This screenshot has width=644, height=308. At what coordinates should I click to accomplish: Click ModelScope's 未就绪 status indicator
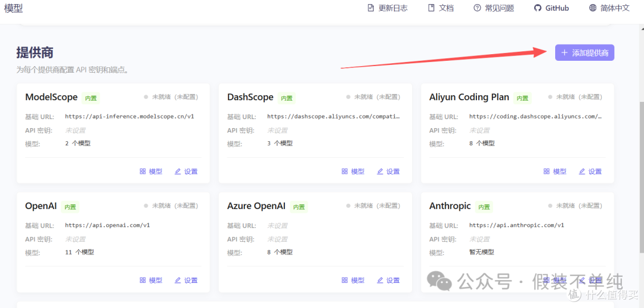171,97
